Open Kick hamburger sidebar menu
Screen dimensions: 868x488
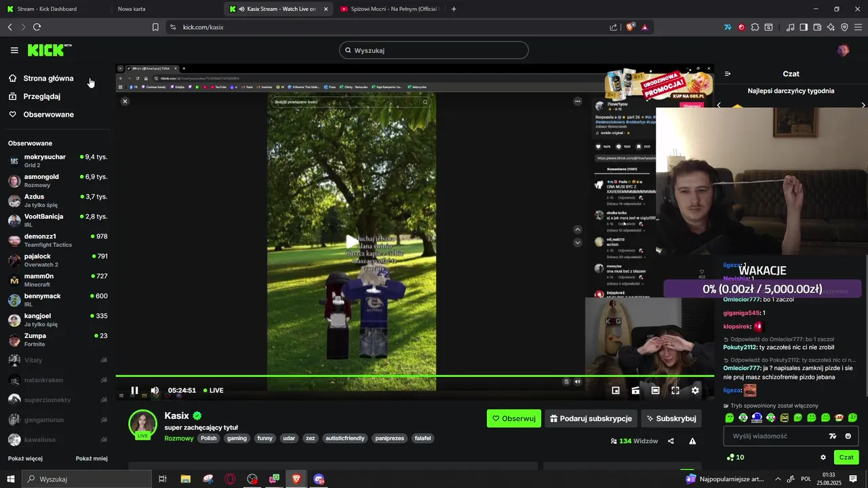coord(14,50)
